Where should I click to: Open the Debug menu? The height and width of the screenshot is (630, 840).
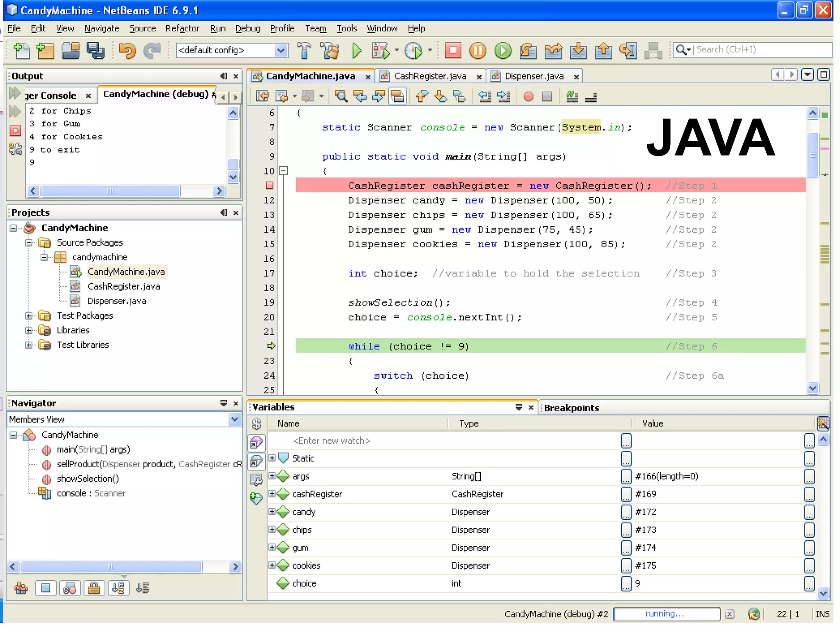pos(248,28)
